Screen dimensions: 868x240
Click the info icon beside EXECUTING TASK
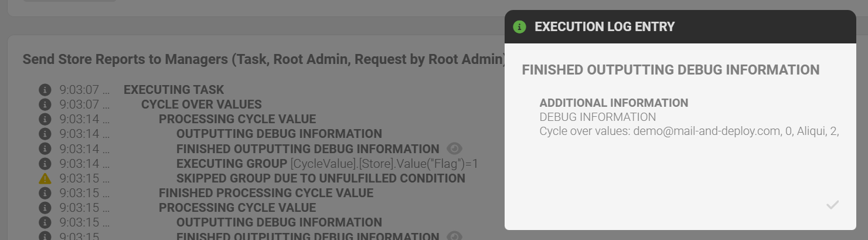[45, 90]
